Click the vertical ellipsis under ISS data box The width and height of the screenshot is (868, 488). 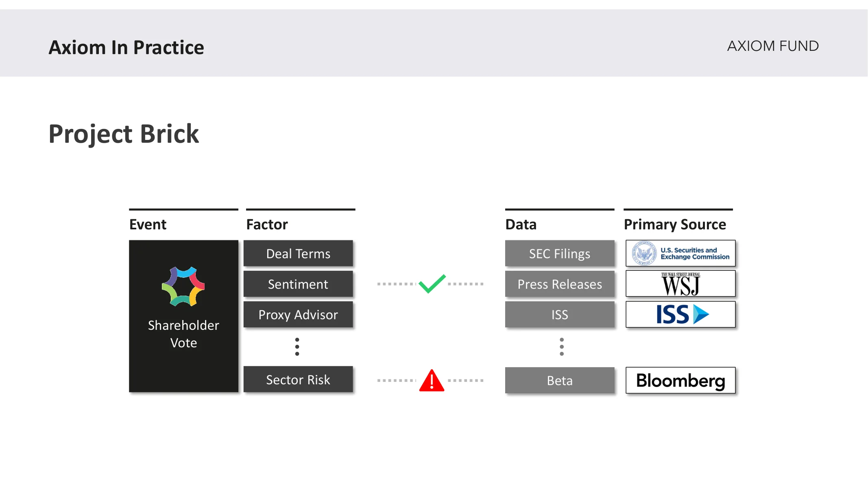click(x=562, y=347)
